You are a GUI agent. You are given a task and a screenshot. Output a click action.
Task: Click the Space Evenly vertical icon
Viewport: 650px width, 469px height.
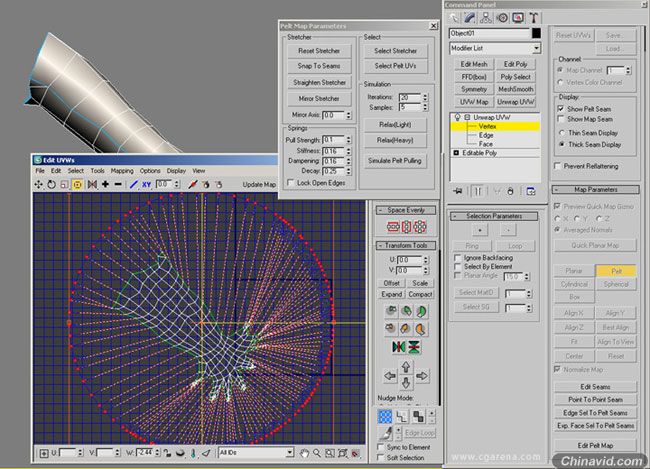tap(406, 227)
